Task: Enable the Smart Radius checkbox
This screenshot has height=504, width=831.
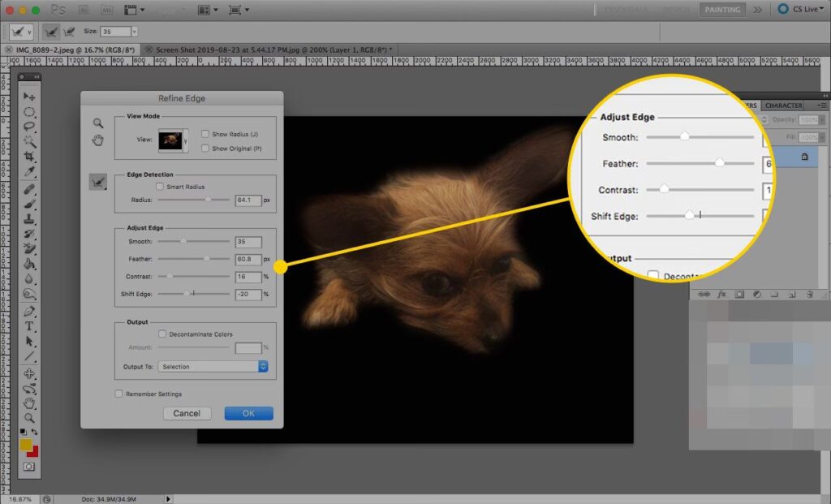Action: click(160, 187)
